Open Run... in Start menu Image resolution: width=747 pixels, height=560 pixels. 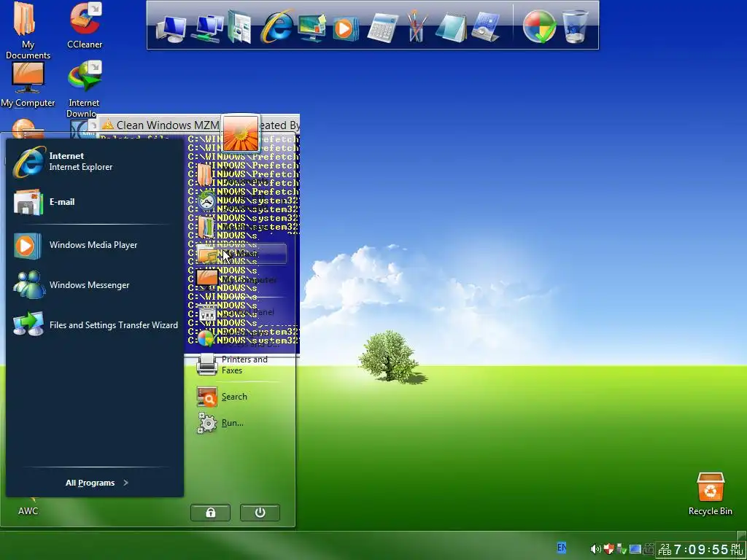241,423
